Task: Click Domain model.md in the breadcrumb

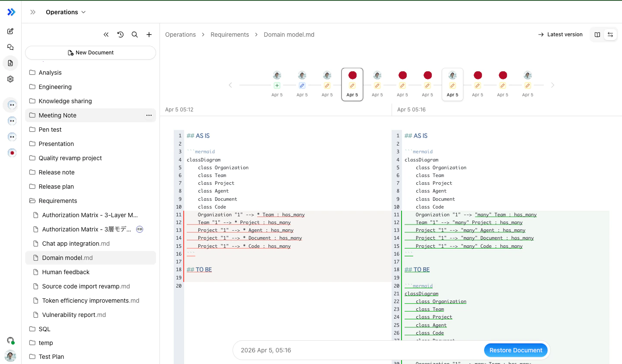Action: [289, 35]
